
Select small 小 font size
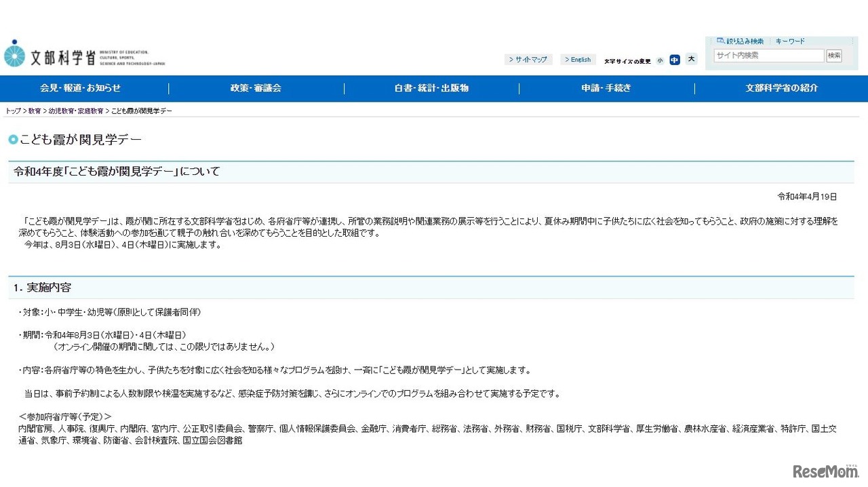pos(660,60)
